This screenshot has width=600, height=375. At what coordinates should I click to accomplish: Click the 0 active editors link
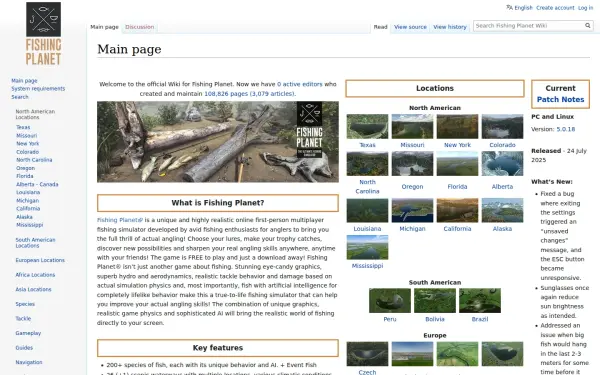click(x=300, y=84)
